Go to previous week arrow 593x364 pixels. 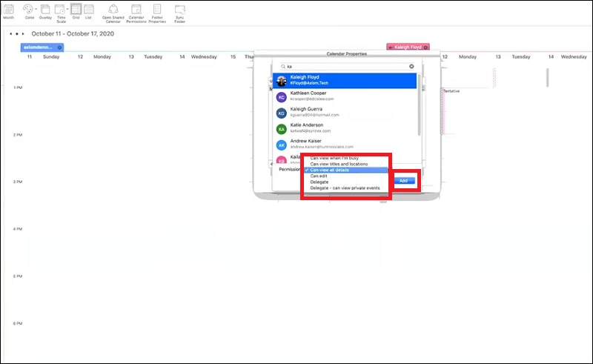click(10, 33)
